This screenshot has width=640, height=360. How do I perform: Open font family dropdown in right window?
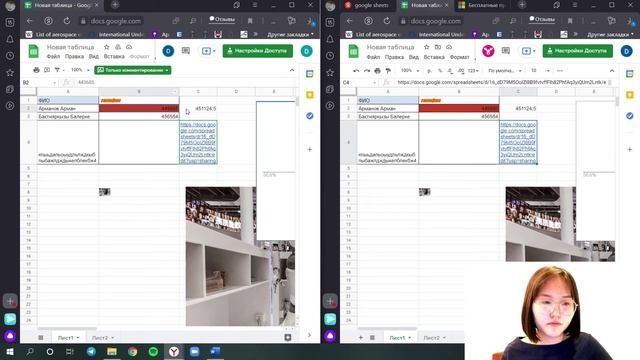(505, 71)
